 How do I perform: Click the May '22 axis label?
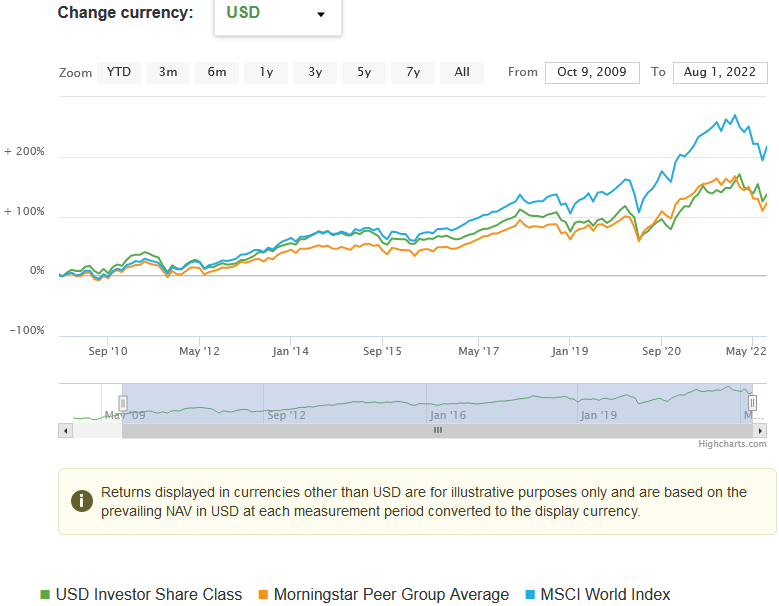[746, 351]
